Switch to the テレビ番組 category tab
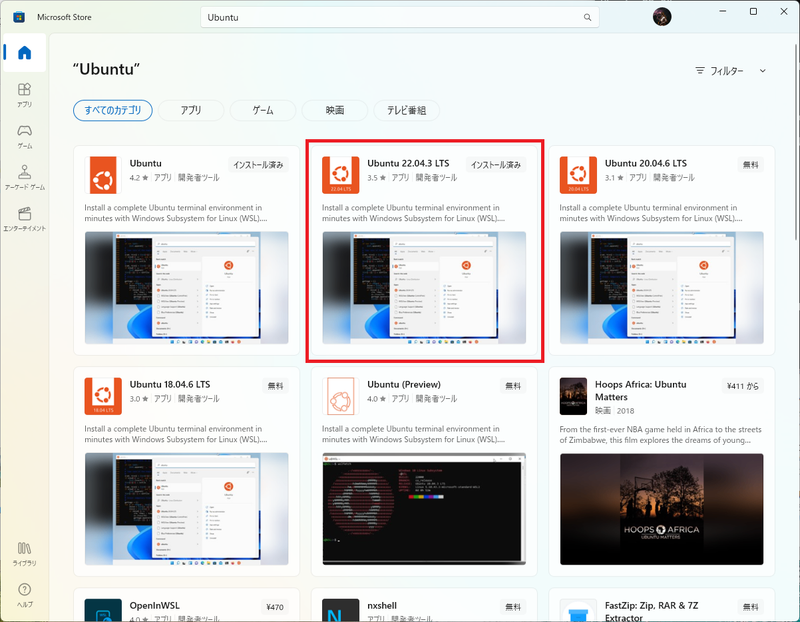The width and height of the screenshot is (800, 622). tap(409, 111)
